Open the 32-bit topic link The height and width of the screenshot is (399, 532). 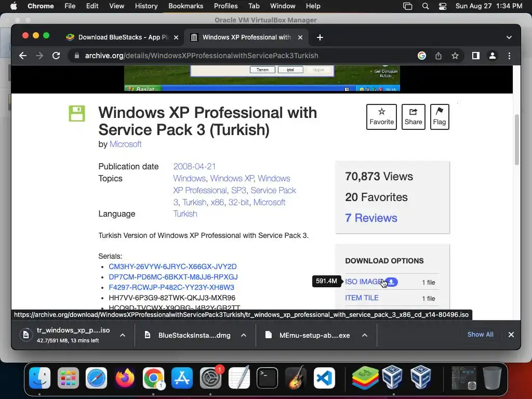[238, 202]
